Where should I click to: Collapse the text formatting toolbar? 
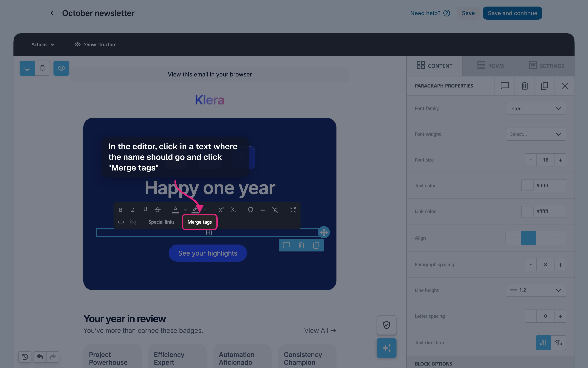(x=293, y=210)
